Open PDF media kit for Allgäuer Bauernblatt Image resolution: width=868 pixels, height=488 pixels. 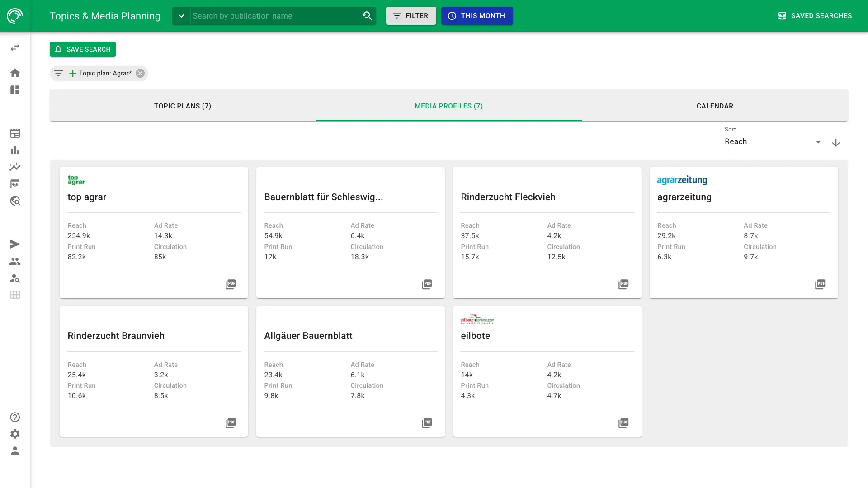pyautogui.click(x=427, y=423)
